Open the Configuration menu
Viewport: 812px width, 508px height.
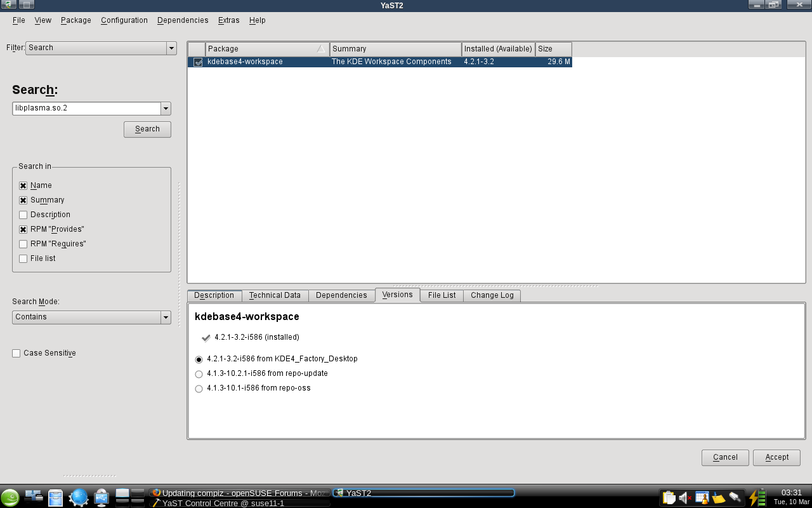coord(124,20)
